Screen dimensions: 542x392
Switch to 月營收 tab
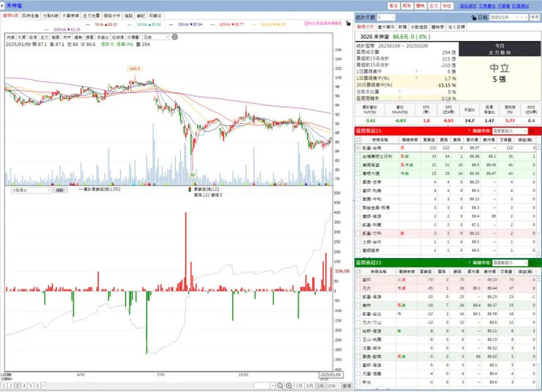[155, 16]
